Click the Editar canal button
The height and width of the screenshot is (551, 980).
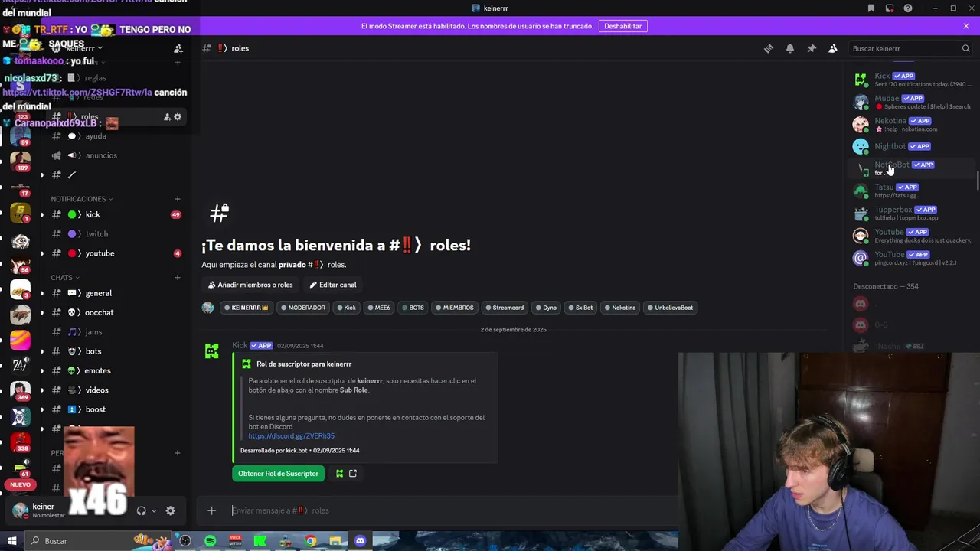[x=333, y=285]
